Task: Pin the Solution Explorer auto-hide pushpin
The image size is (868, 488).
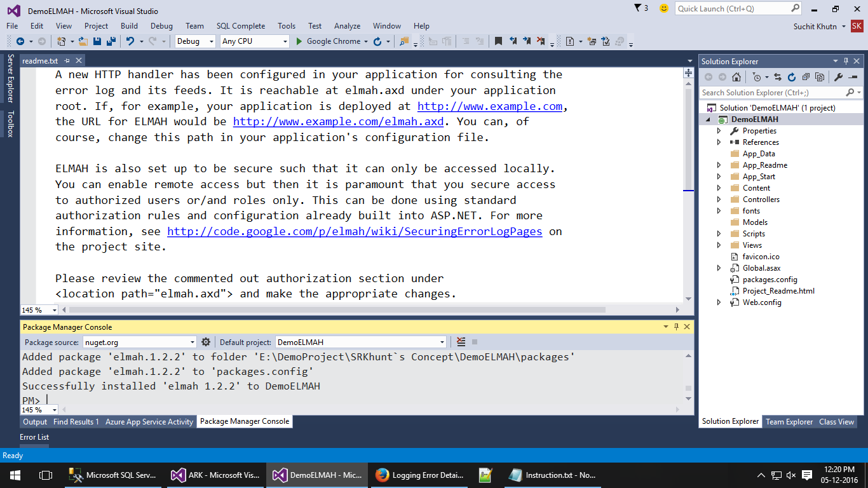Action: tap(847, 61)
